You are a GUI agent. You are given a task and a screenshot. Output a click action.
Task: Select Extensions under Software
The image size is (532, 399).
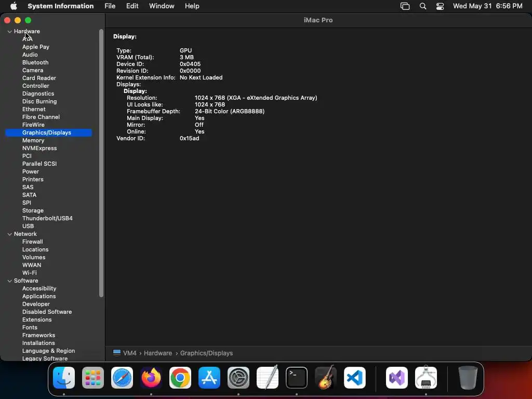[37, 320]
